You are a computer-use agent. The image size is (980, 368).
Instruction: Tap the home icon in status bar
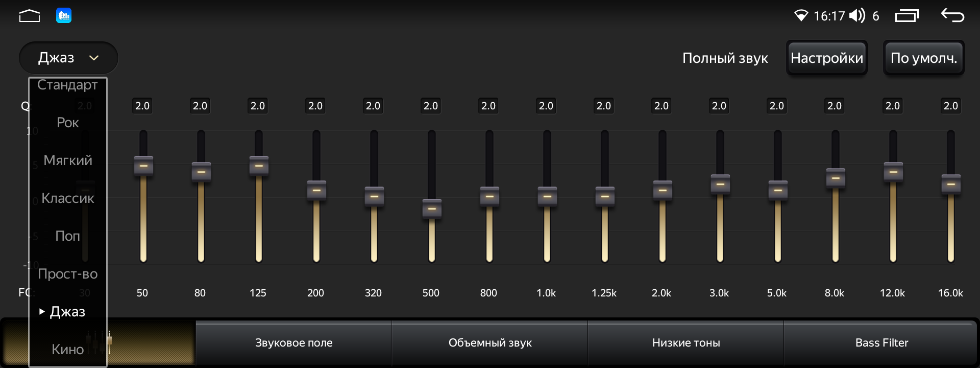click(x=29, y=16)
